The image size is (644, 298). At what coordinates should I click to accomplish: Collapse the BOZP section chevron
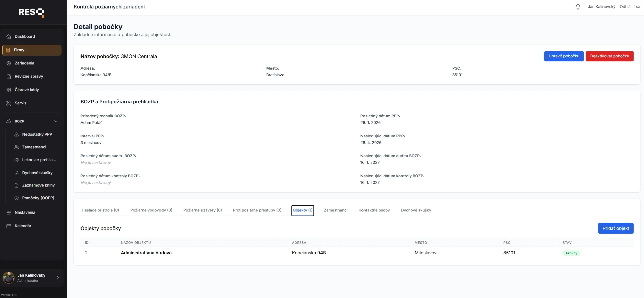[56, 121]
